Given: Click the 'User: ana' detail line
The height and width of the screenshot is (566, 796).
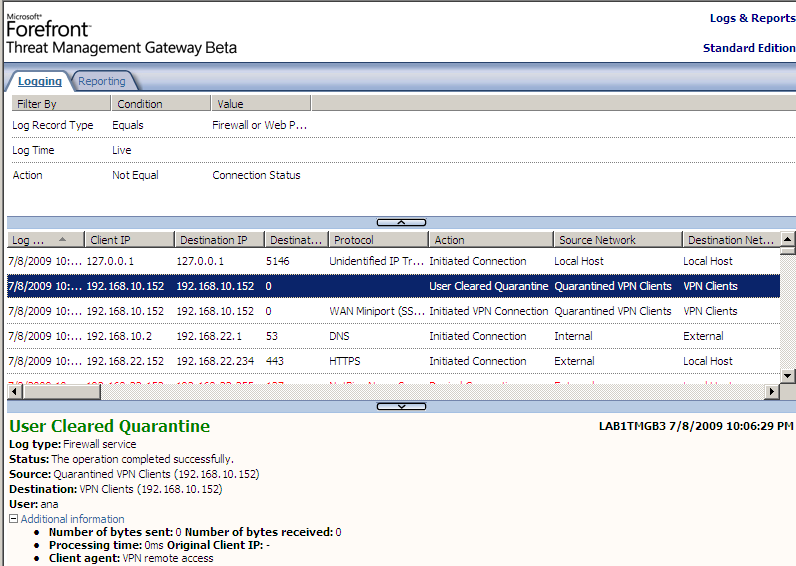Looking at the screenshot, I should pos(34,505).
